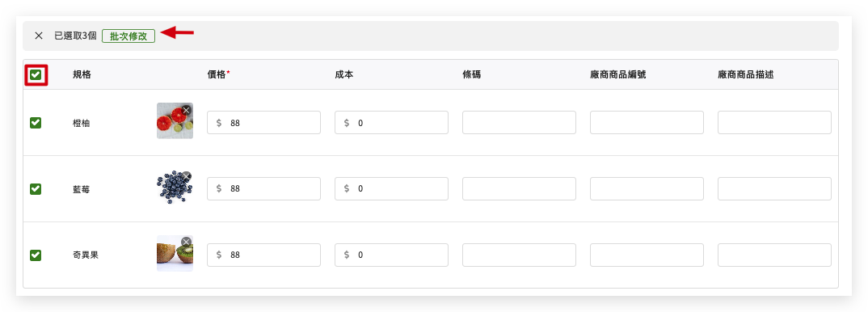This screenshot has height=312, width=868.
Task: Click the X icon to clear selection
Action: [39, 36]
